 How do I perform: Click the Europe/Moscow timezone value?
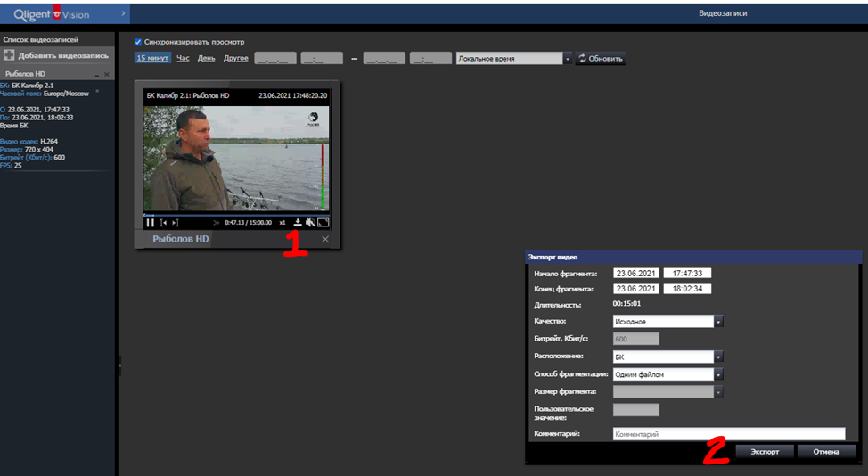tap(66, 94)
